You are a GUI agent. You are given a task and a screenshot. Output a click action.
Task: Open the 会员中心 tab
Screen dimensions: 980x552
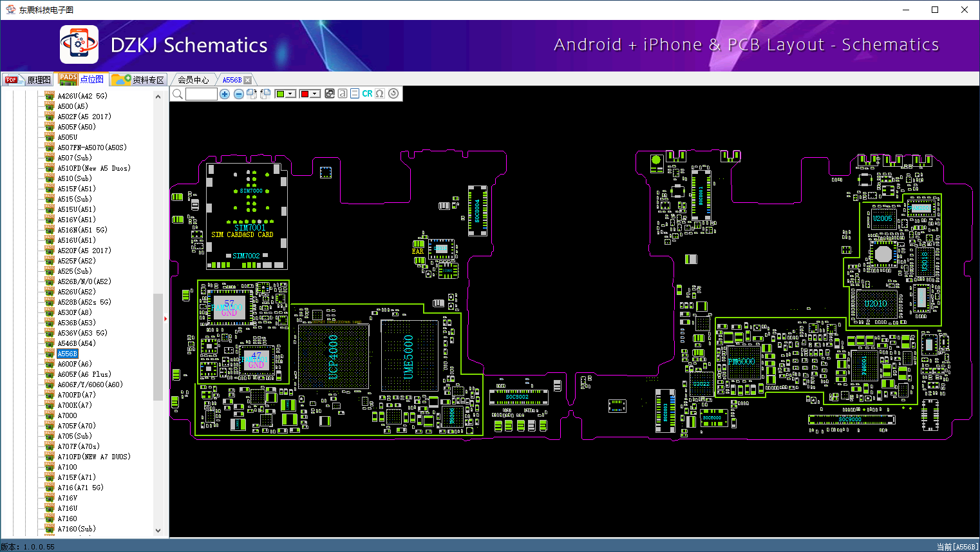(193, 80)
